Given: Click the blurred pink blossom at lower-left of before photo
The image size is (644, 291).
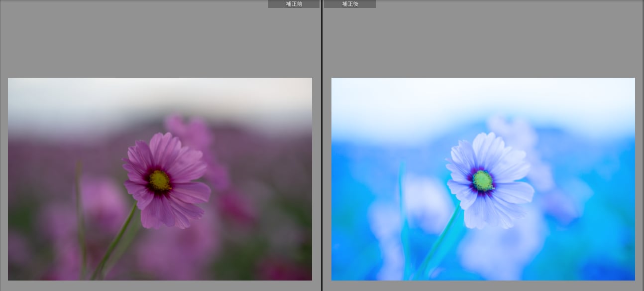Looking at the screenshot, I should tap(100, 199).
